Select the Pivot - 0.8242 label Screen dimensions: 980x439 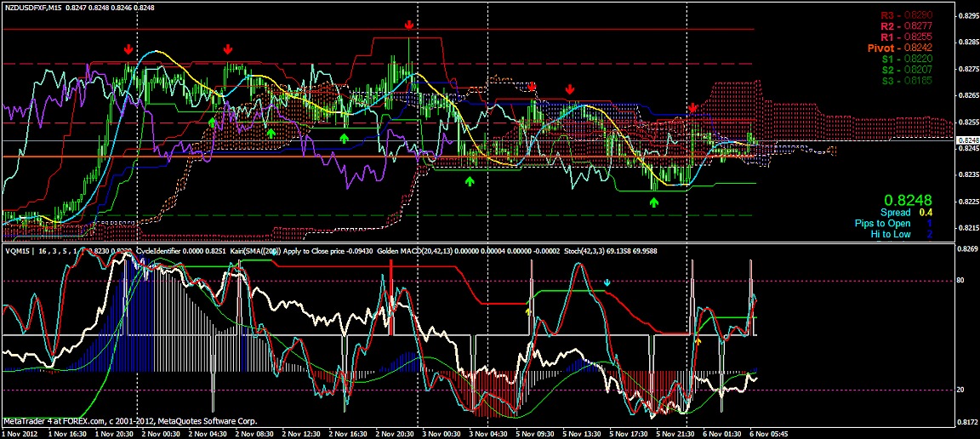coord(901,48)
